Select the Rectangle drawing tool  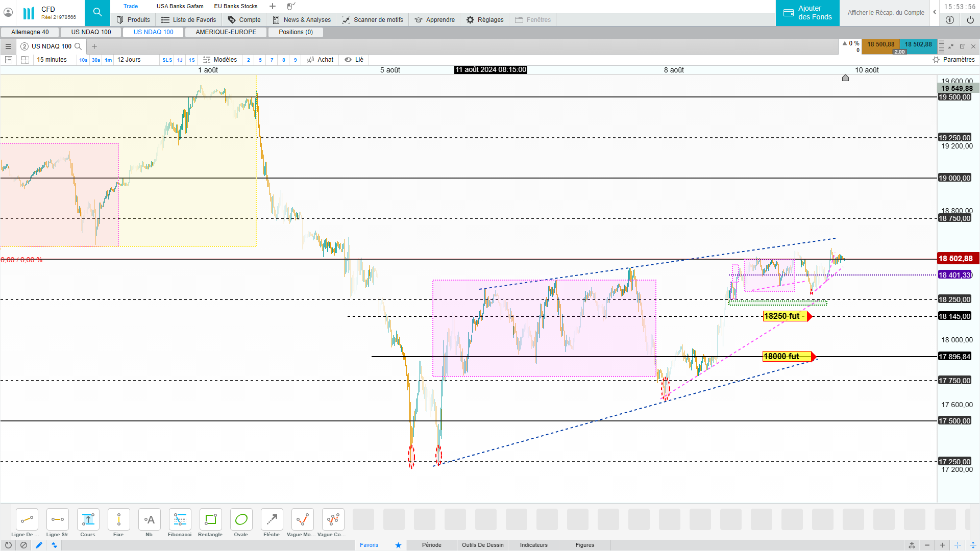210,520
